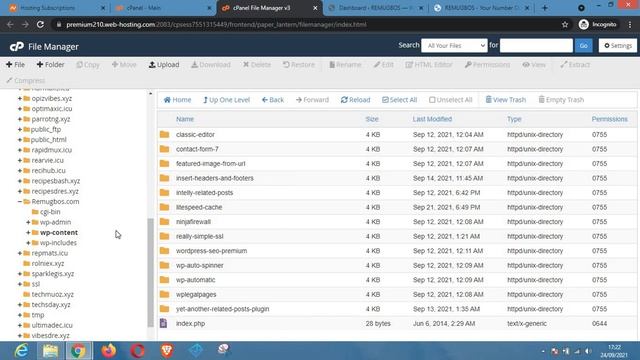Navigate Up One Level
This screenshot has width=640, height=360.
pos(227,100)
